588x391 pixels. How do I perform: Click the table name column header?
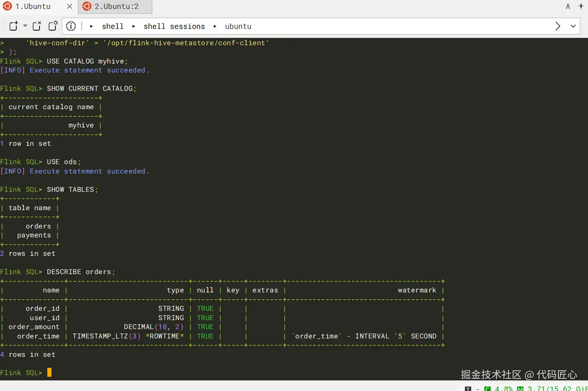[x=30, y=208]
